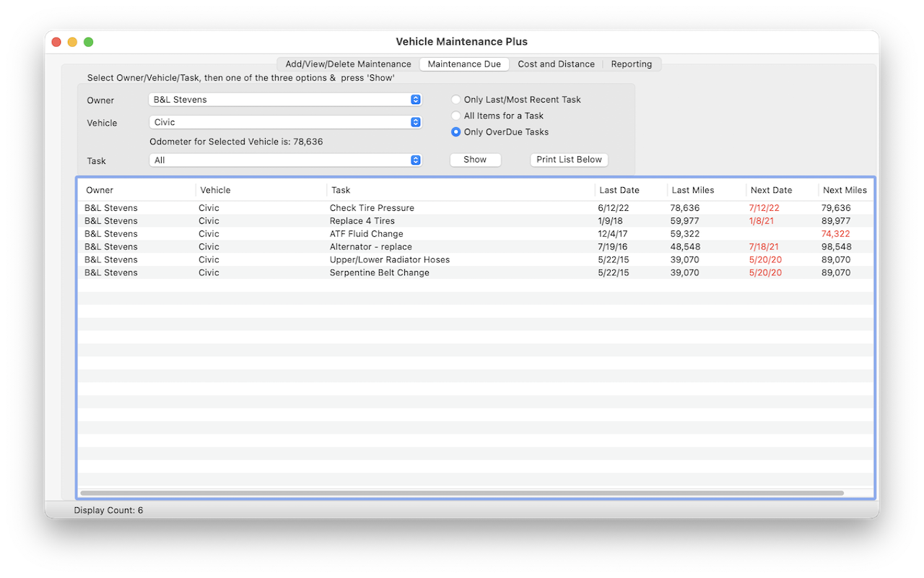Switch to Add/View/Delete Maintenance tab
The image size is (924, 578).
click(348, 64)
